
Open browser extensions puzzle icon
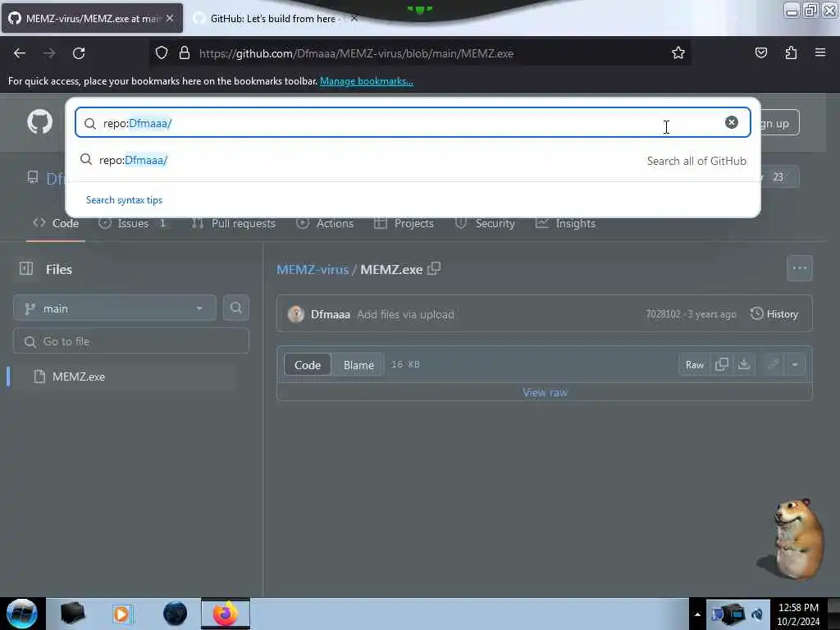pyautogui.click(x=791, y=52)
